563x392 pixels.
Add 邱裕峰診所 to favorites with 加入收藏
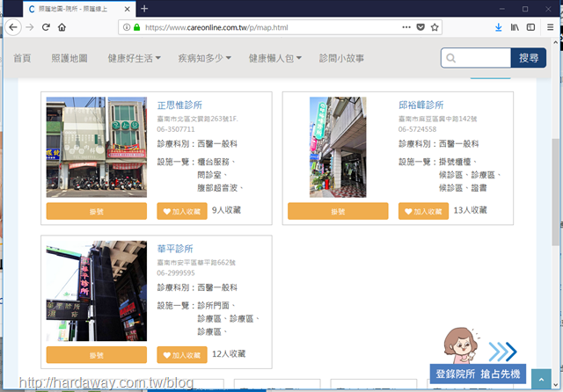[423, 211]
